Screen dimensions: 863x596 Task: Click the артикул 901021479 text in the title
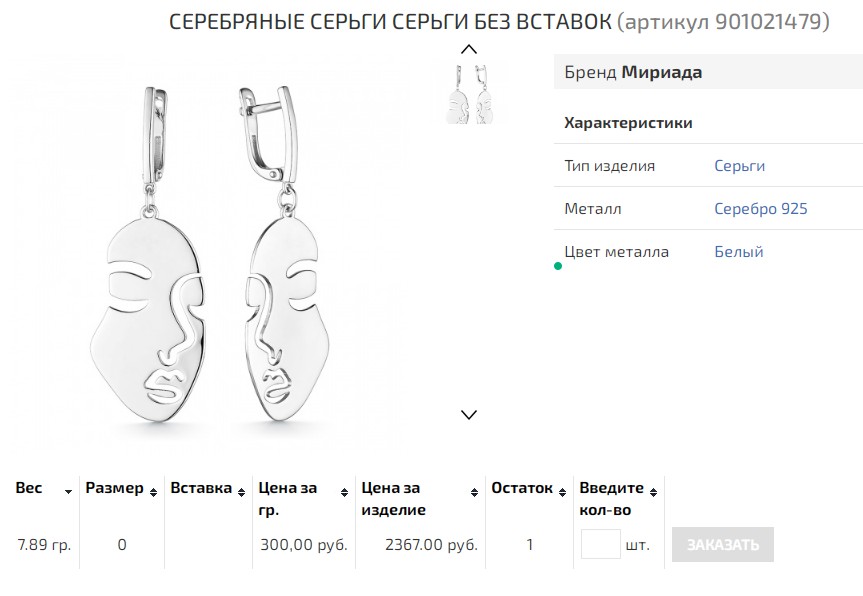pos(723,22)
